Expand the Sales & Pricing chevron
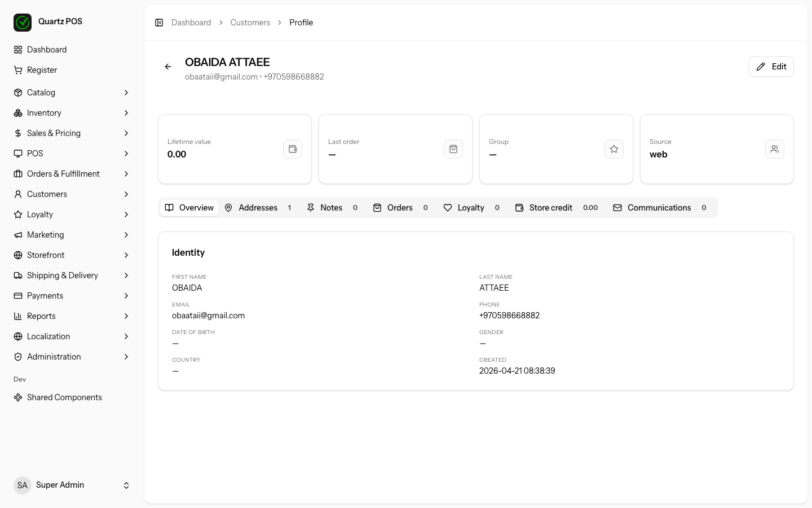 (126, 133)
